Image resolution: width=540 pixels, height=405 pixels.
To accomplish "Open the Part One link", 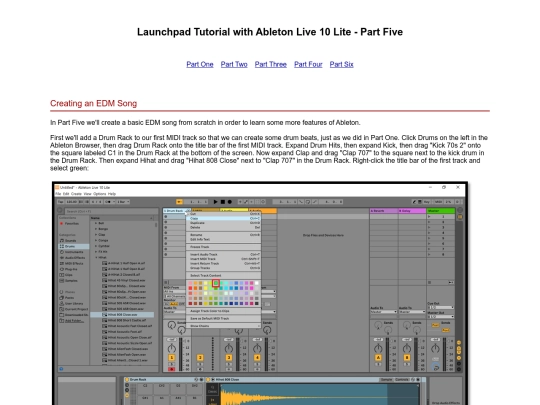I will 200,64.
